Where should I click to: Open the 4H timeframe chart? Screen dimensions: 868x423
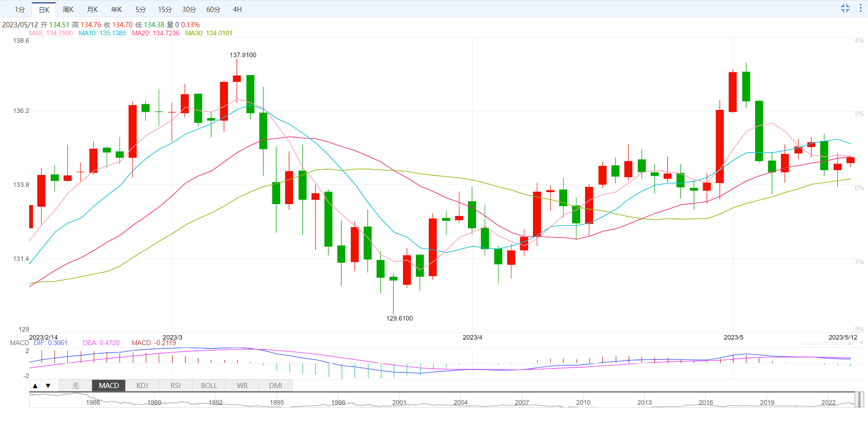click(237, 10)
